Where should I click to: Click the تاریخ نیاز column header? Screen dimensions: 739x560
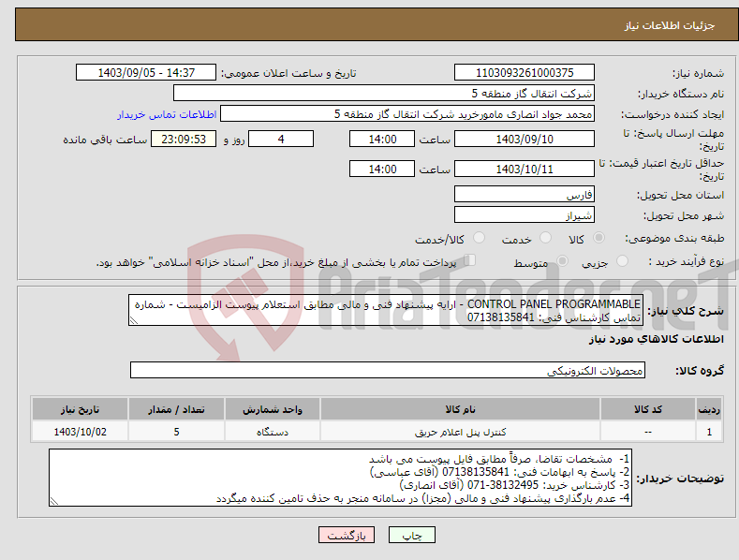81,409
